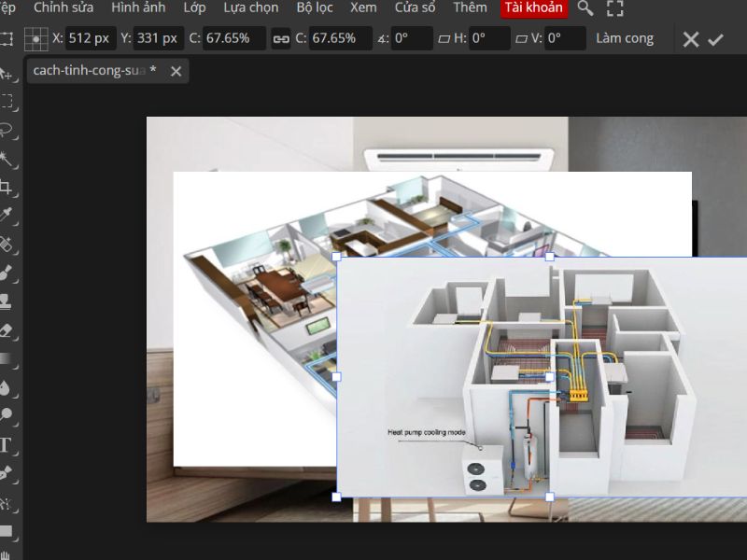
Task: Open the Cửa sổ menu
Action: (x=415, y=7)
